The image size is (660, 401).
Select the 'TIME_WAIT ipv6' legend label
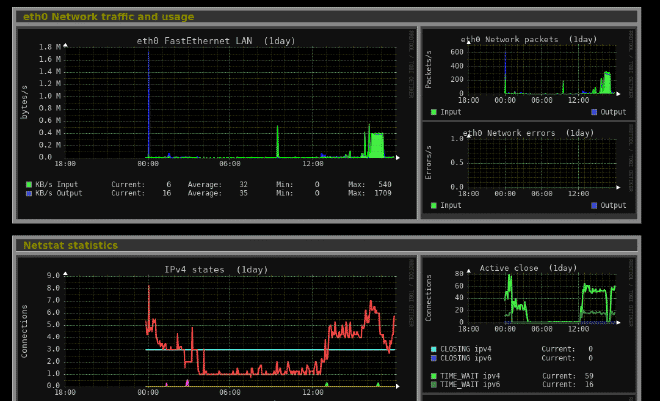tap(470, 385)
